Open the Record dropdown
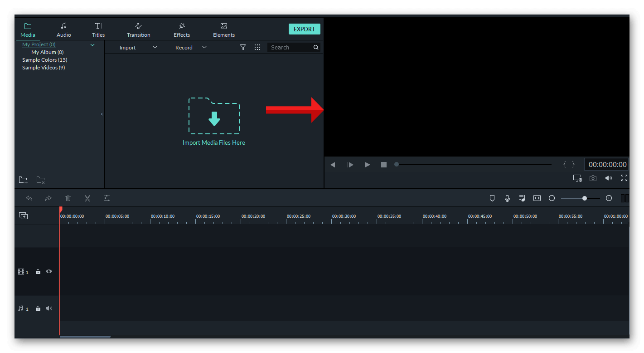644x353 pixels. [191, 48]
